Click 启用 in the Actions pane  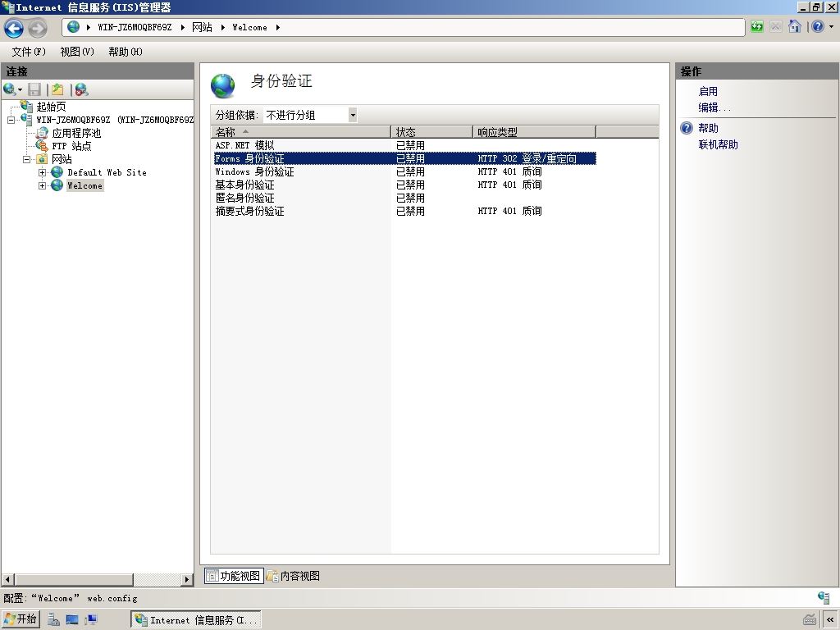708,92
